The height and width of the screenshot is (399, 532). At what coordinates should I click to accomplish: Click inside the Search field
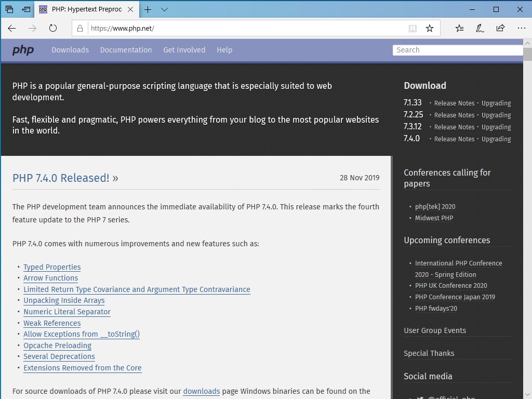(x=457, y=50)
